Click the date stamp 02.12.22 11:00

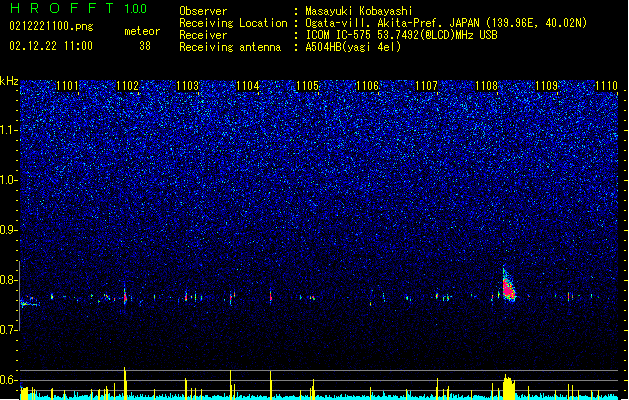(x=51, y=46)
